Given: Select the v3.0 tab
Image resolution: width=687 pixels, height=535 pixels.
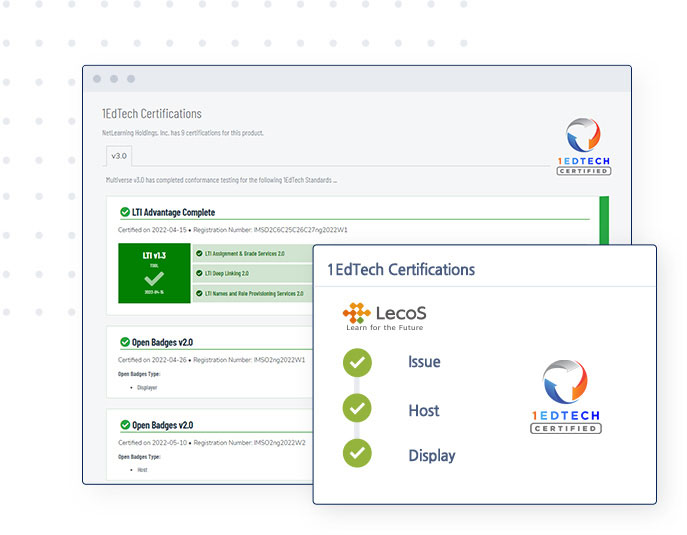Looking at the screenshot, I should [x=118, y=156].
